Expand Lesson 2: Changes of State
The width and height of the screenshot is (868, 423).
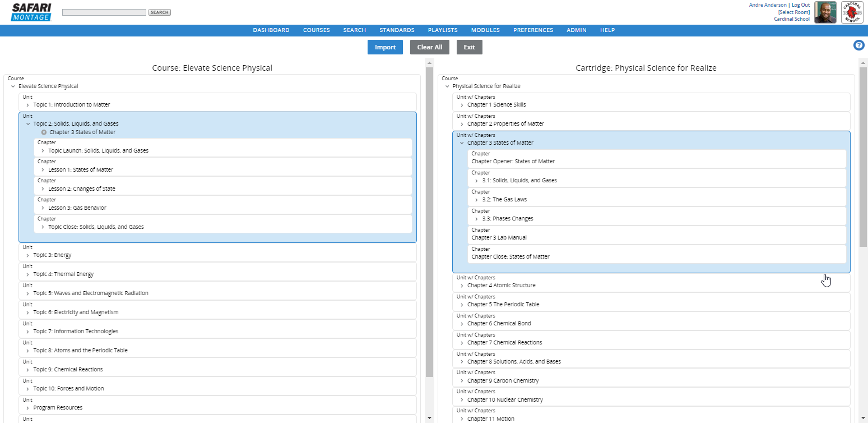coord(43,189)
